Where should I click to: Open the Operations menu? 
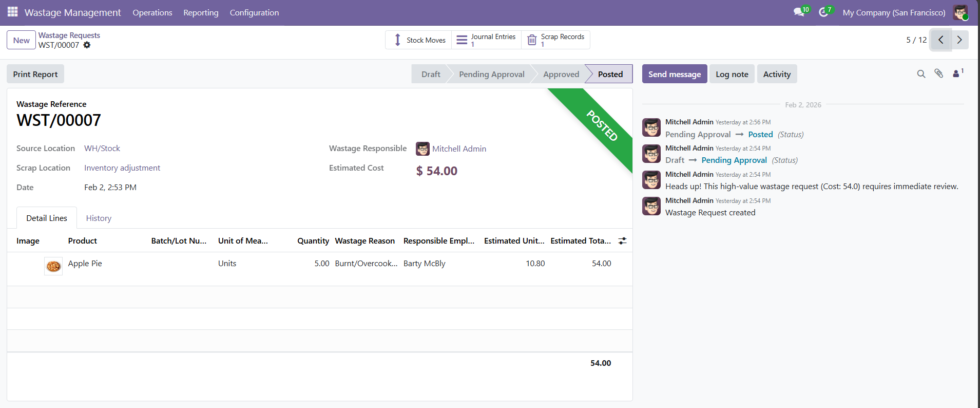coord(152,13)
